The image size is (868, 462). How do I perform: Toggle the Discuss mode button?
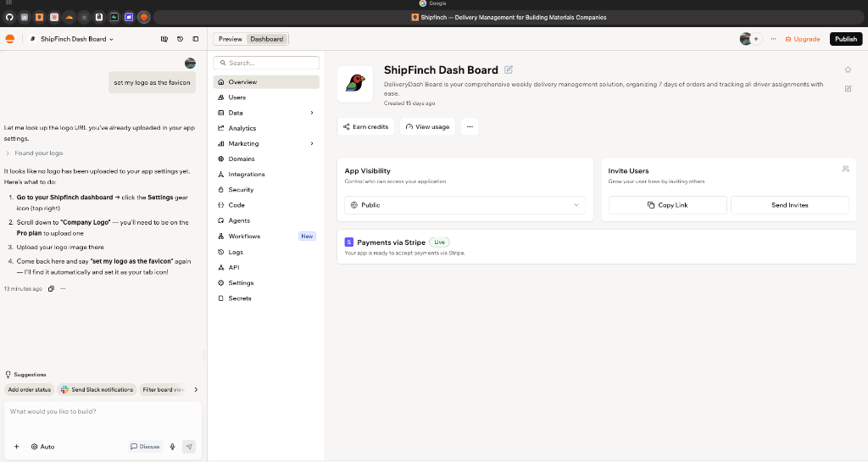(145, 447)
